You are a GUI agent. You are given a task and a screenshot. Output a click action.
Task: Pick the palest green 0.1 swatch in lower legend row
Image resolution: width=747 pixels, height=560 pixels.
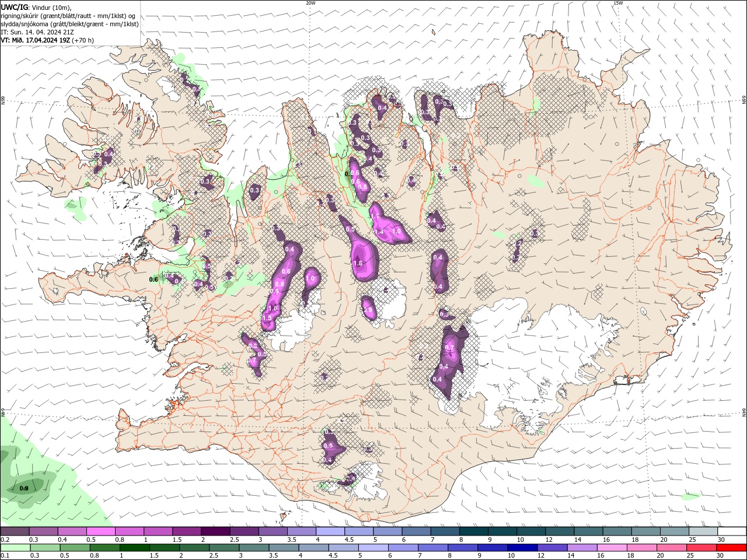(15, 547)
